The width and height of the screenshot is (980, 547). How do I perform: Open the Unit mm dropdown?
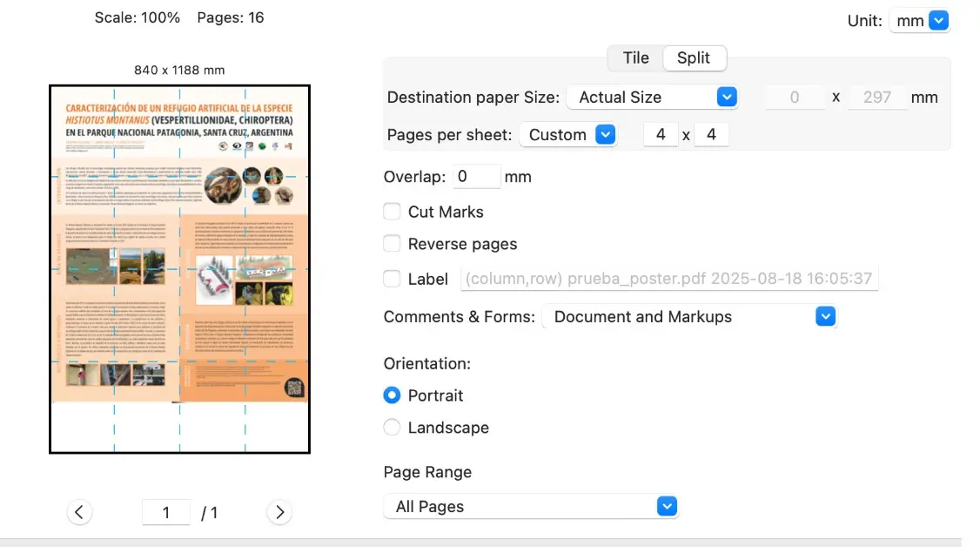919,21
